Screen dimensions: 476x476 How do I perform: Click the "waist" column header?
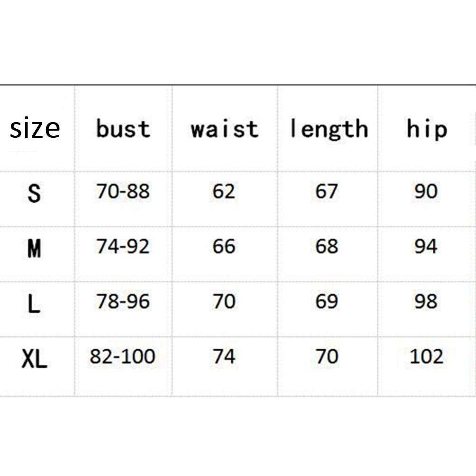(225, 129)
